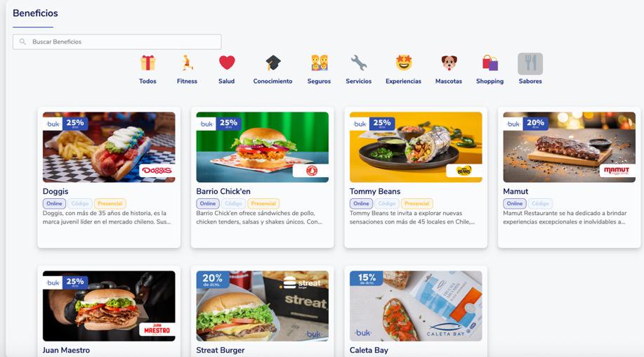The image size is (644, 357).
Task: Open the Doggis hot dog image
Action: point(109,147)
